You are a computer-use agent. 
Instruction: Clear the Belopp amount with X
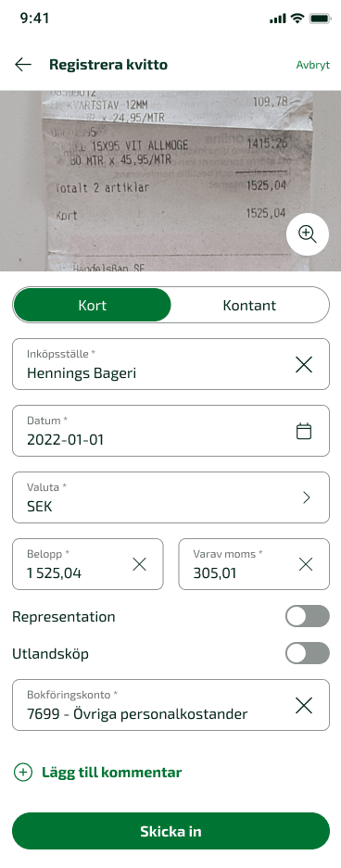tap(140, 564)
